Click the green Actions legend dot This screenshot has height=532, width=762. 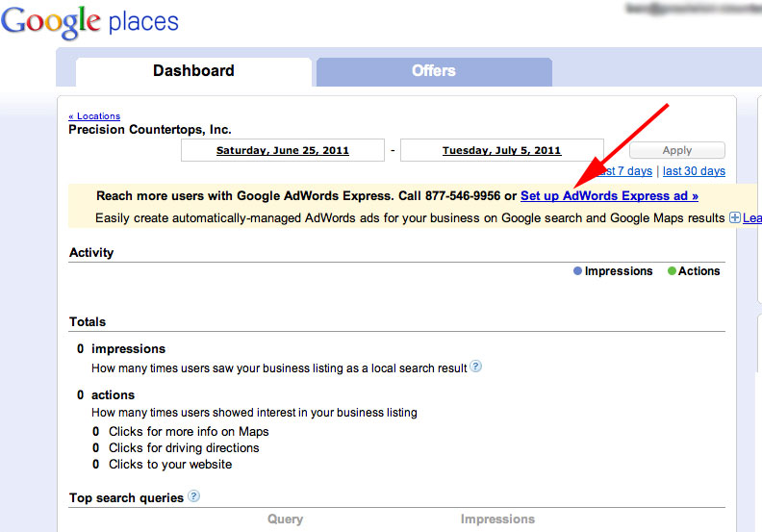coord(672,271)
